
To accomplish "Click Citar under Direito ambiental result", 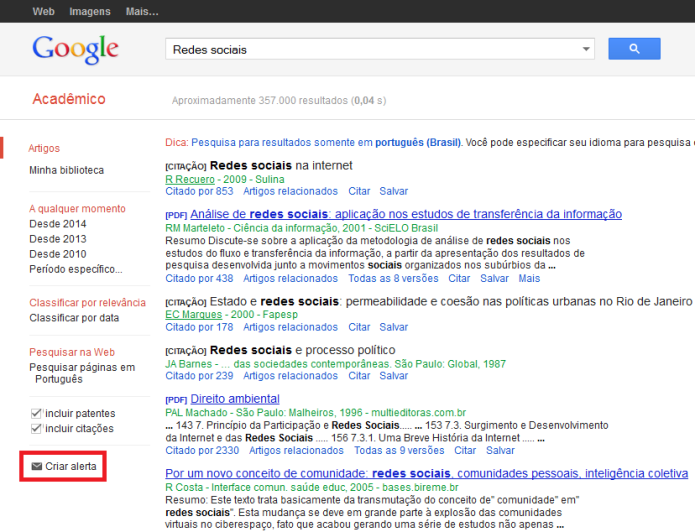I will (x=465, y=450).
